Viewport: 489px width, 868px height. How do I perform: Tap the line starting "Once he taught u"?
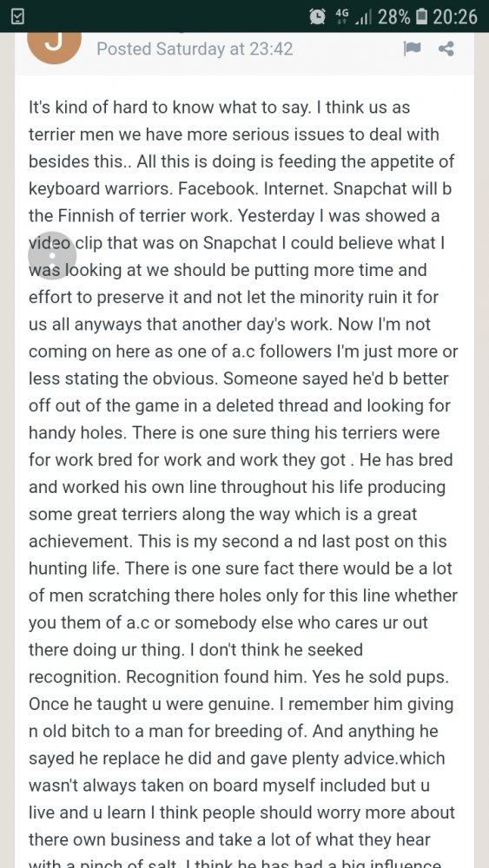point(241,704)
